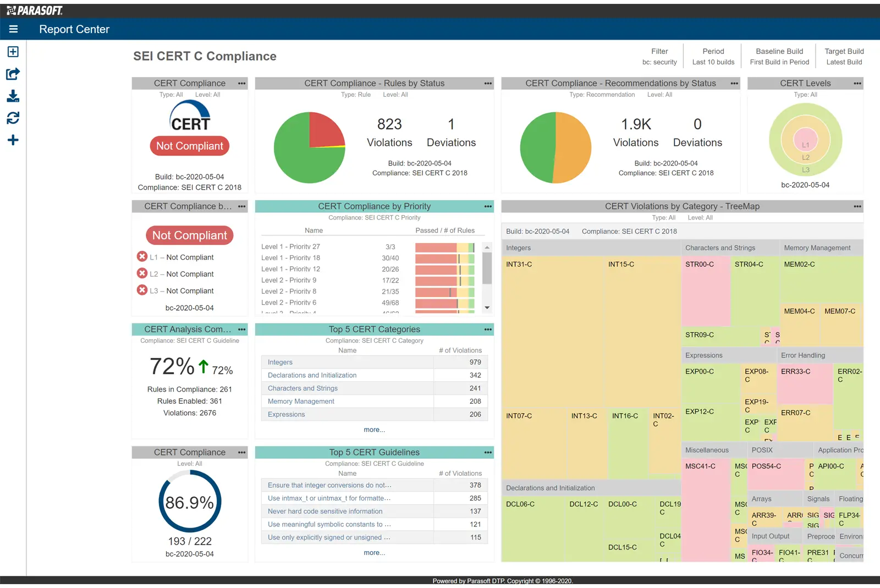Open the Integers category link
This screenshot has height=588, width=880.
click(x=280, y=362)
